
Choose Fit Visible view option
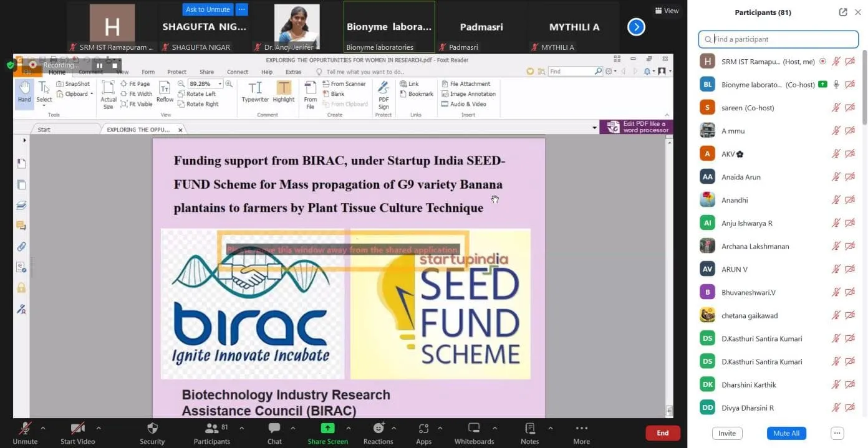(x=137, y=104)
